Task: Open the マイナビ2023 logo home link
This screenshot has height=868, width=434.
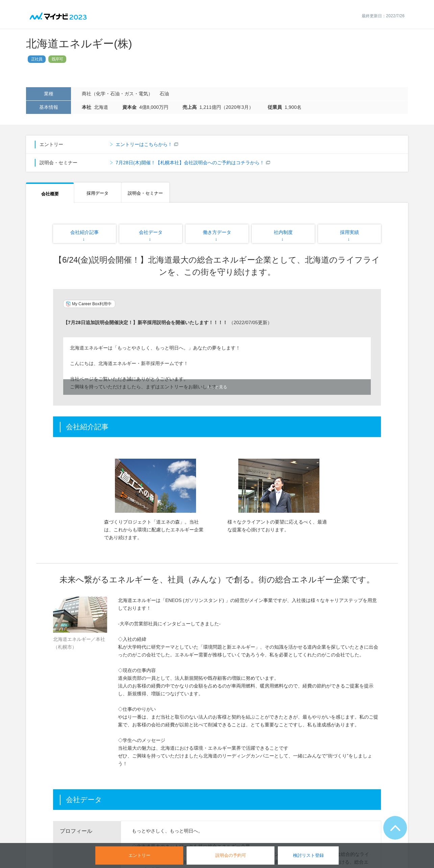Action: coord(58,16)
